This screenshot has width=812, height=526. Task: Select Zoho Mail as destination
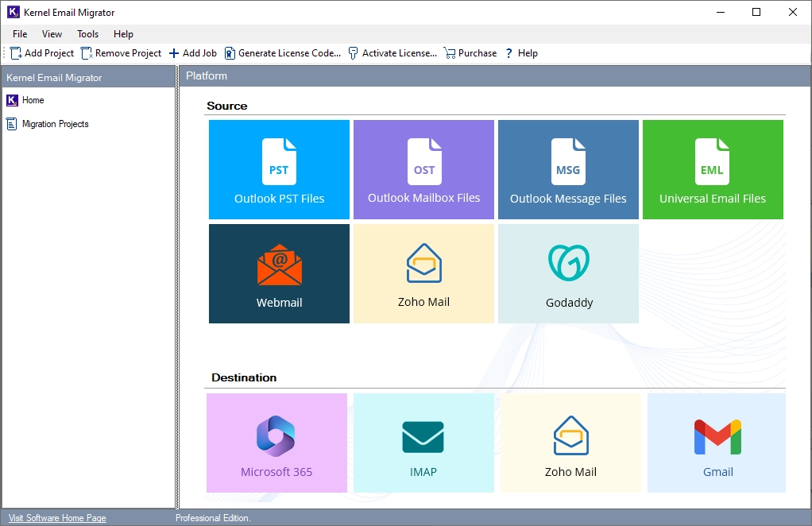(x=570, y=443)
